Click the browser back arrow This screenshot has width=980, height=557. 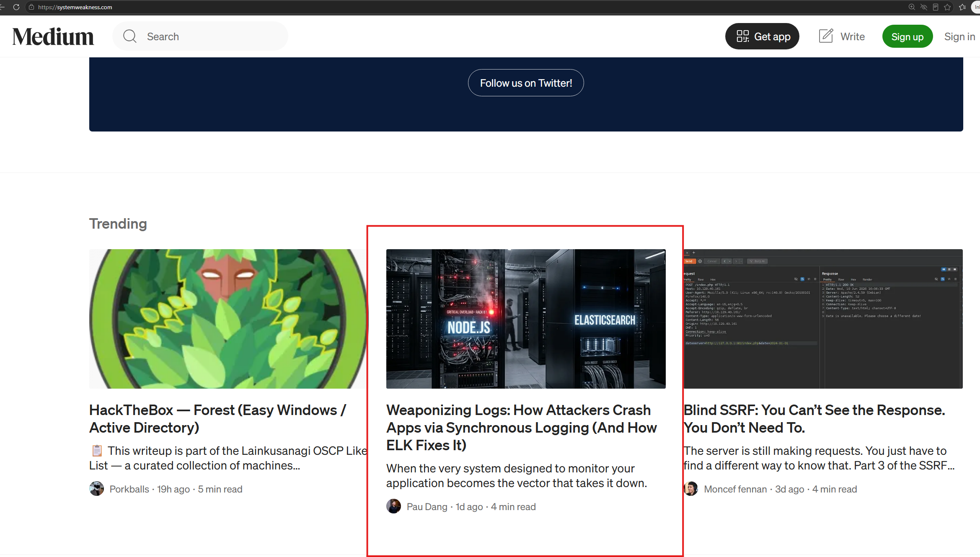pos(2,7)
